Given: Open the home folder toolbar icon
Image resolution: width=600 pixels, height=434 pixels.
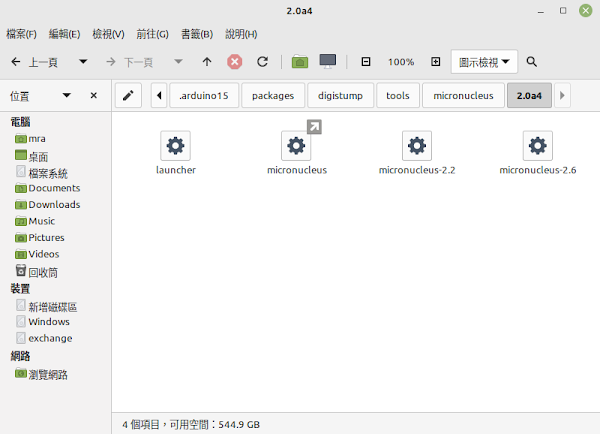Looking at the screenshot, I should tap(300, 62).
